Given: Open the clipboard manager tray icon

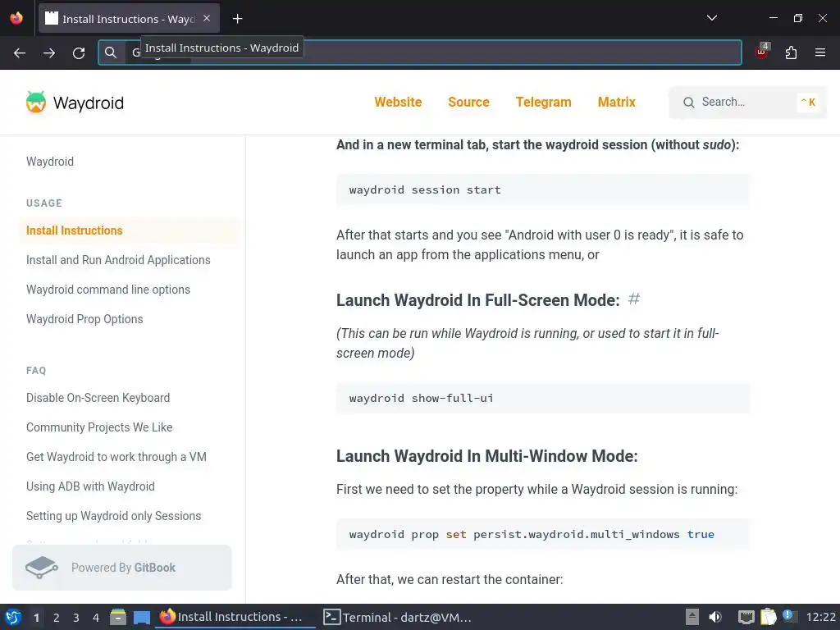Looking at the screenshot, I should click(x=768, y=617).
